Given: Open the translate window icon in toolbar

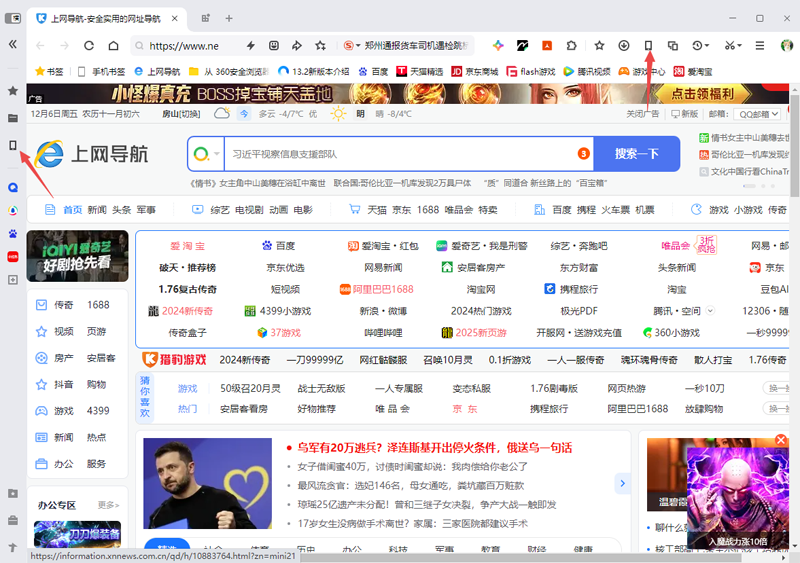Looking at the screenshot, I should point(673,45).
